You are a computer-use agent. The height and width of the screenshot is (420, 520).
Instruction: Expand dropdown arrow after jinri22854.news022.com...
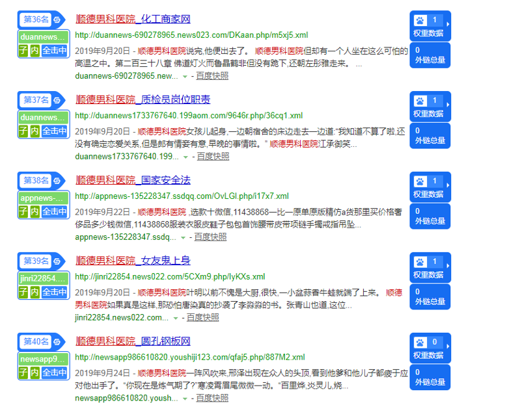pos(176,318)
